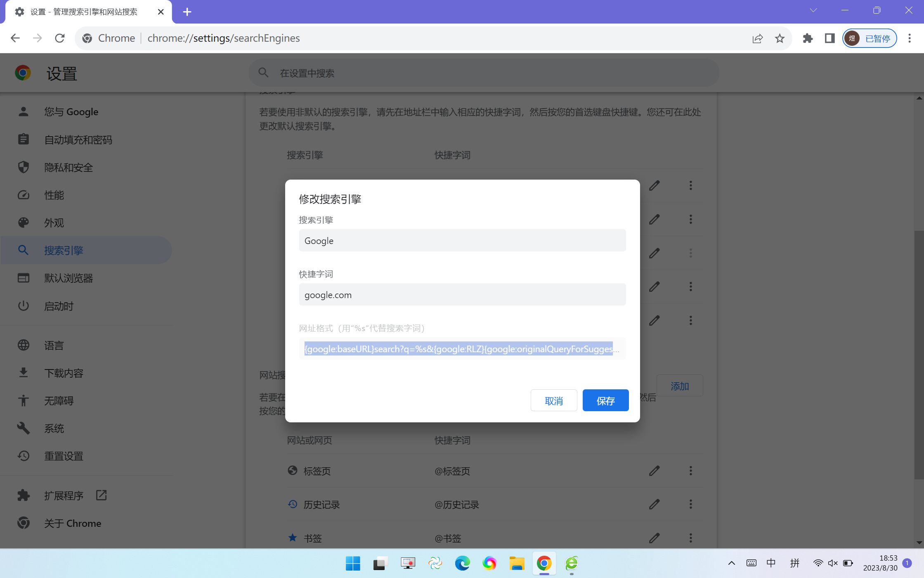Open 关于 Chrome in the sidebar
This screenshot has width=924, height=578.
pos(86,523)
